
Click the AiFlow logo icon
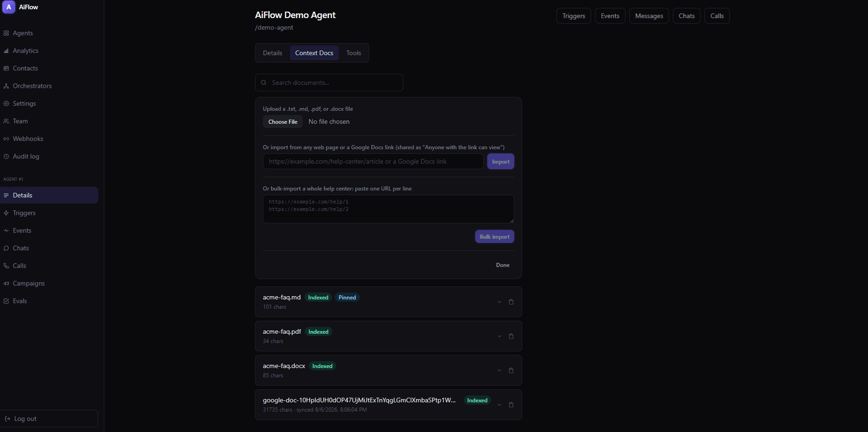point(9,7)
